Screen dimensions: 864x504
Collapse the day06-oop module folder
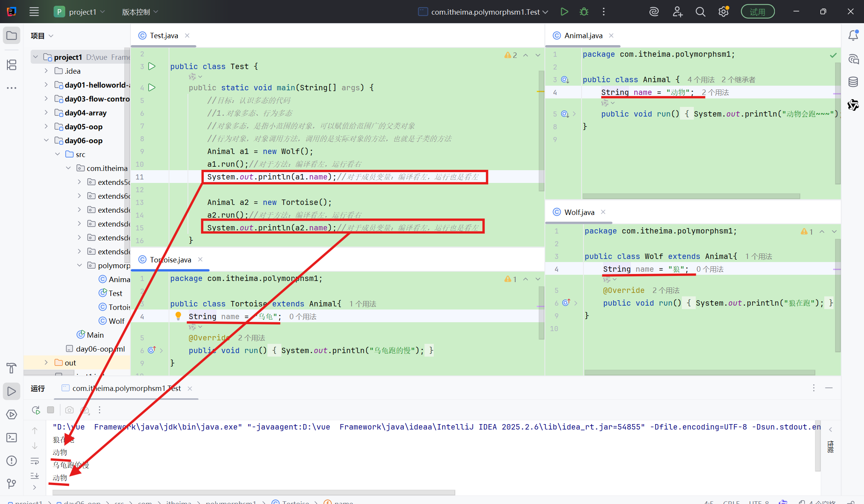pyautogui.click(x=46, y=140)
